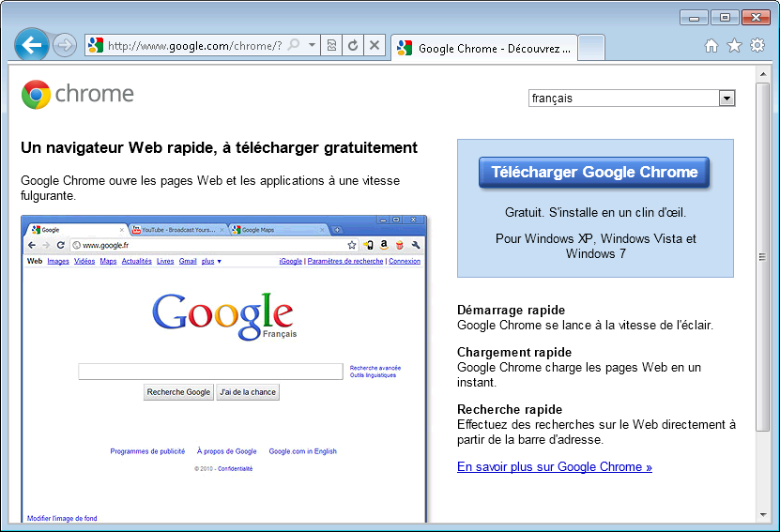Click the address bar URL text
Viewport: 780px width, 532px height.
click(x=194, y=46)
